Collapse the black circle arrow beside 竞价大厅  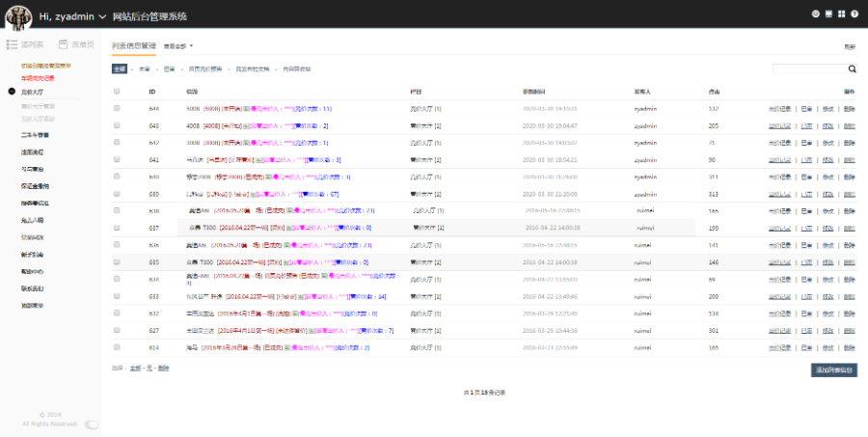click(x=12, y=92)
